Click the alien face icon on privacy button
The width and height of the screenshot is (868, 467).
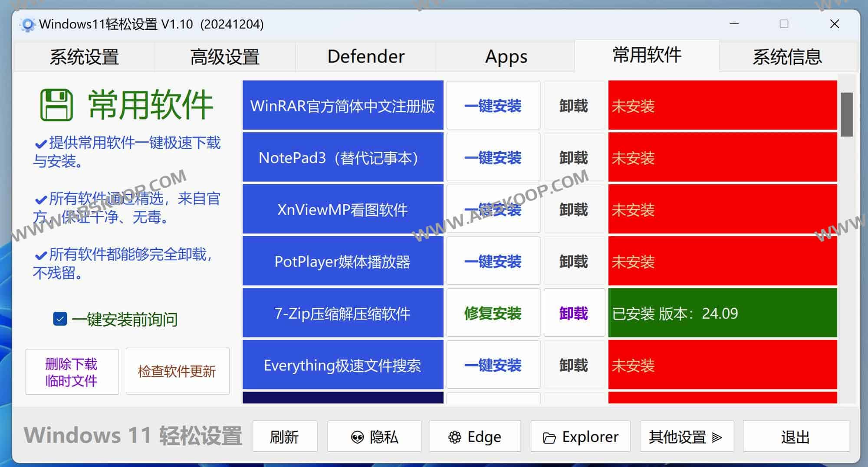click(357, 438)
